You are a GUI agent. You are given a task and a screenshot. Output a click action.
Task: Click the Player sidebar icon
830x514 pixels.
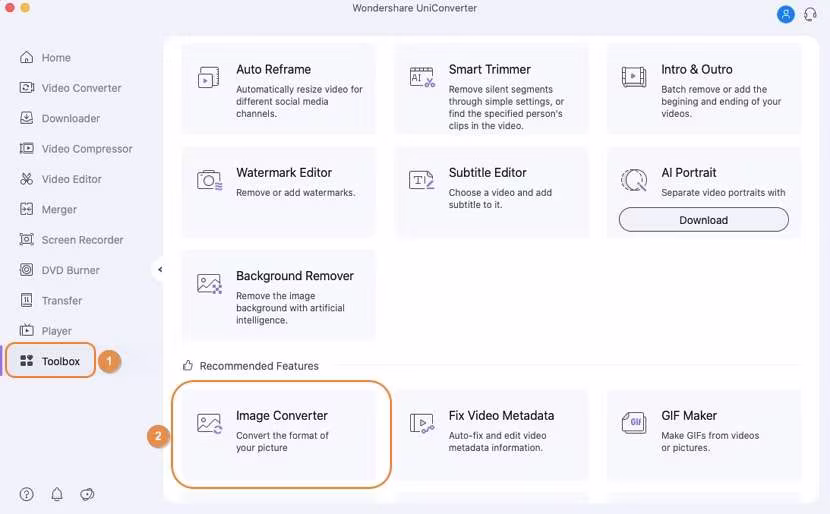pos(26,330)
